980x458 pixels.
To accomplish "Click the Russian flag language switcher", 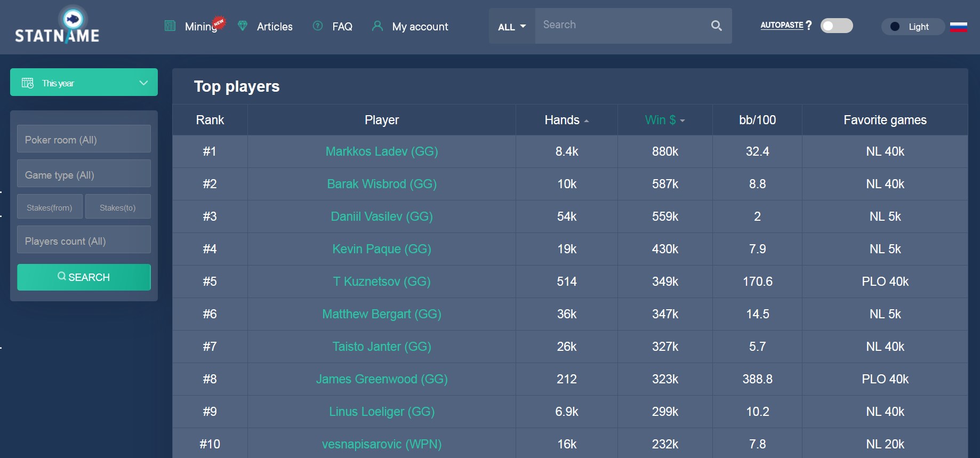I will [959, 26].
